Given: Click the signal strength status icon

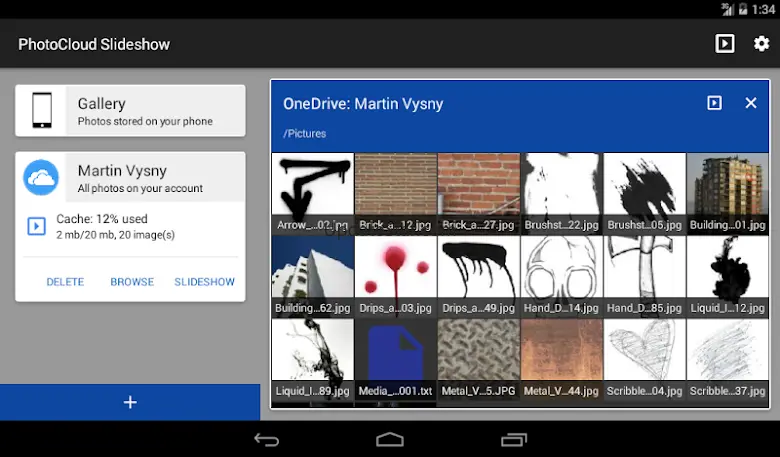Looking at the screenshot, I should coord(728,9).
